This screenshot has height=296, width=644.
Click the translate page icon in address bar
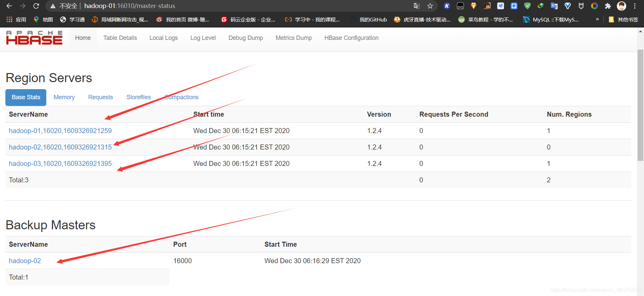tap(417, 6)
